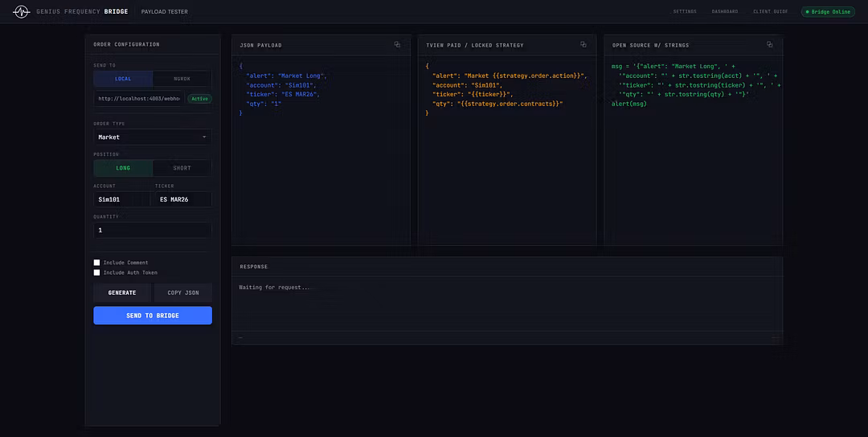
Task: Open the Client Guide link
Action: [x=770, y=11]
